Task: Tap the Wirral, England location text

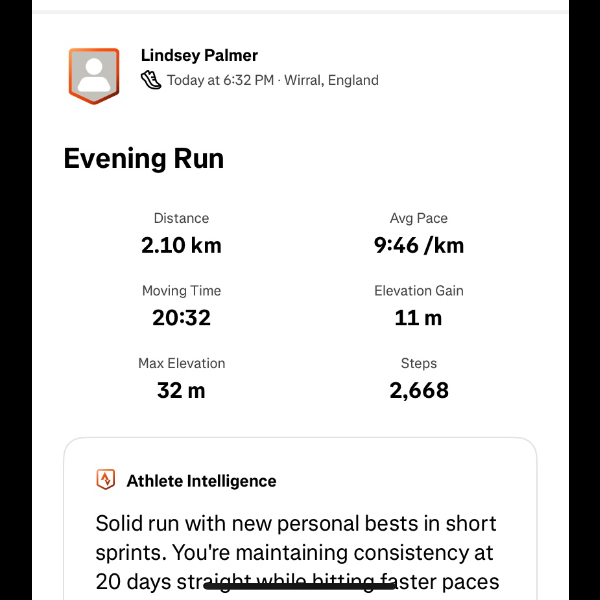Action: pyautogui.click(x=331, y=80)
